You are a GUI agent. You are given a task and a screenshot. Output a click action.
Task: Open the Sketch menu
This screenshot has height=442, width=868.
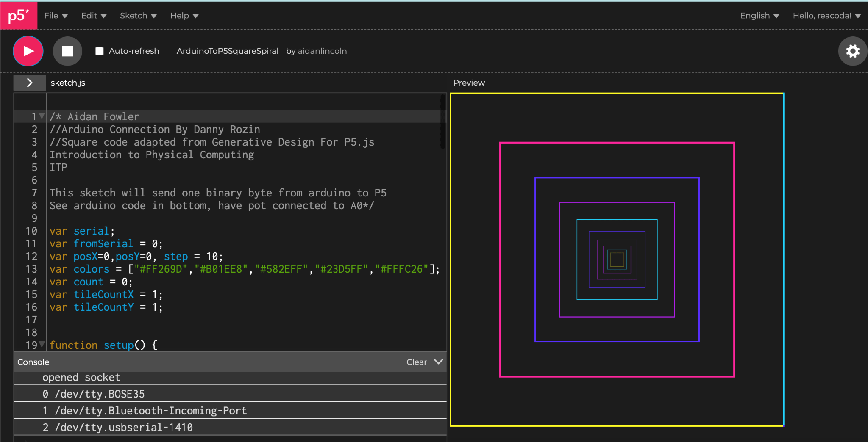(138, 16)
